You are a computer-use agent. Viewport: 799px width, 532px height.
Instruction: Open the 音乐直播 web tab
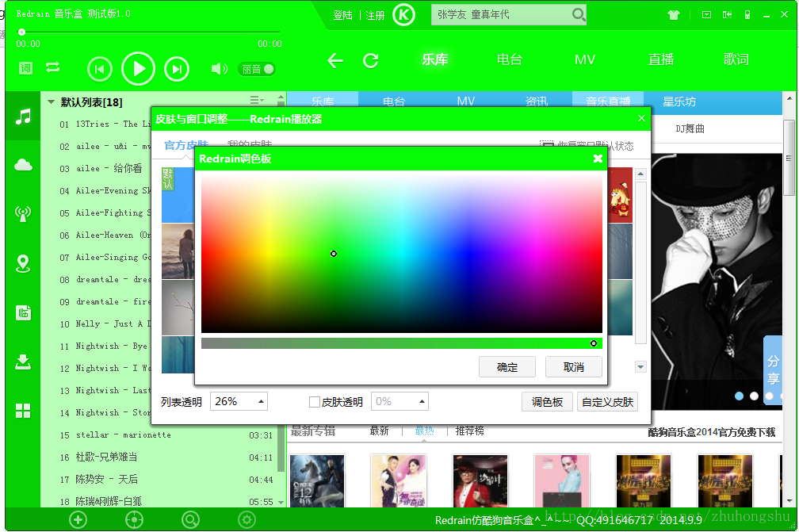click(x=608, y=101)
